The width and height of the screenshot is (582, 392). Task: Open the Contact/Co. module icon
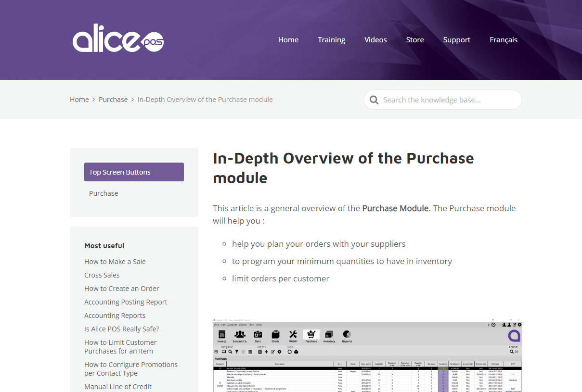[239, 334]
